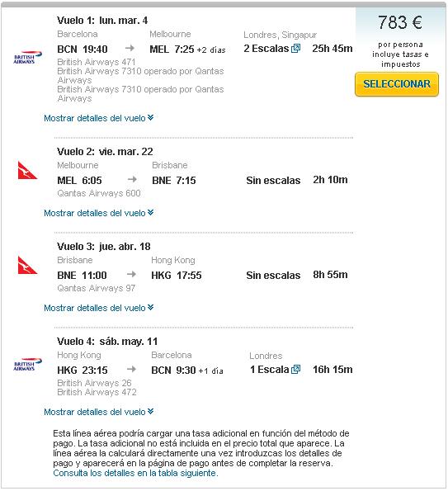
Task: Click the British Airways logo for Vuelo 4
Action: (x=27, y=365)
